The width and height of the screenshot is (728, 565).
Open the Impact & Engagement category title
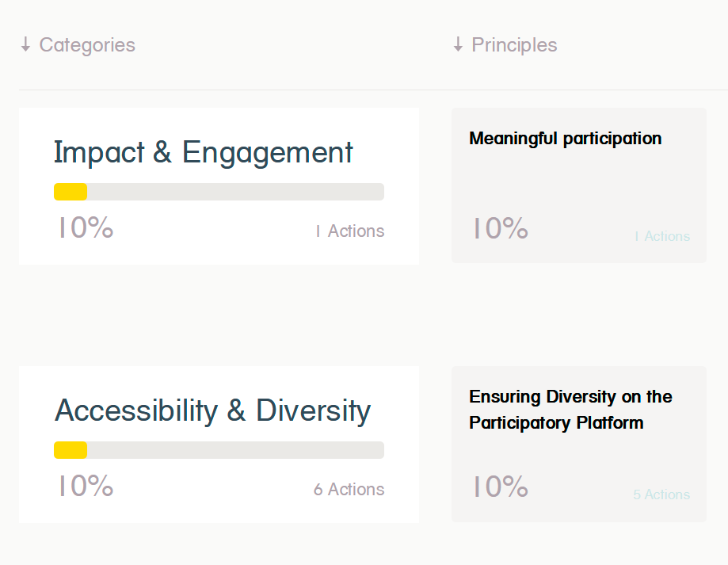[203, 152]
